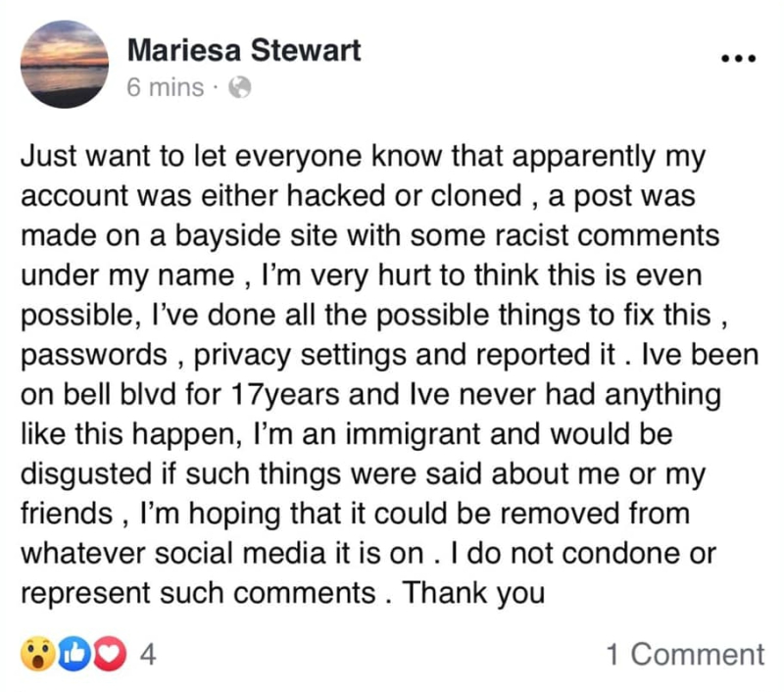Screen dimensions: 784x692
Task: Click the 6 mins timestamp
Action: click(166, 87)
